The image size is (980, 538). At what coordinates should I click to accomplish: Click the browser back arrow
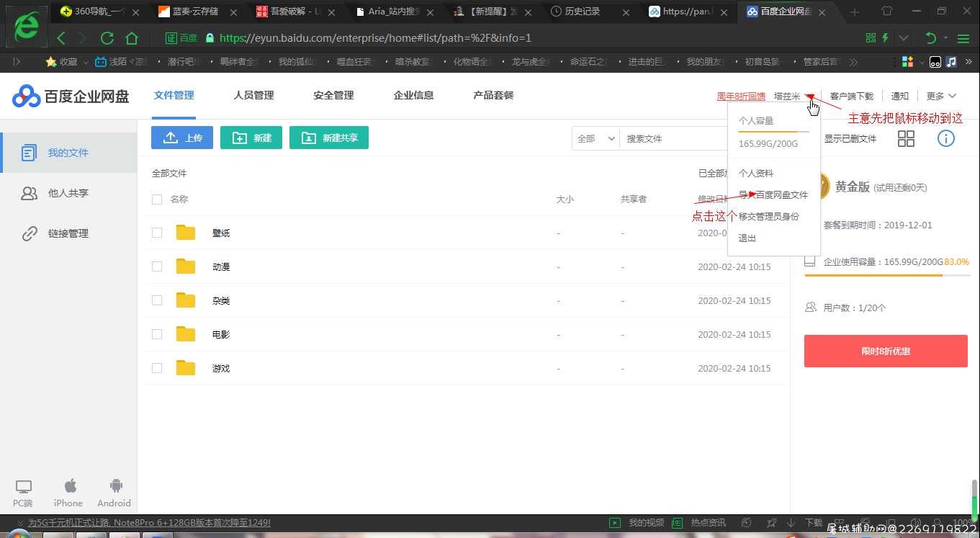[x=61, y=38]
